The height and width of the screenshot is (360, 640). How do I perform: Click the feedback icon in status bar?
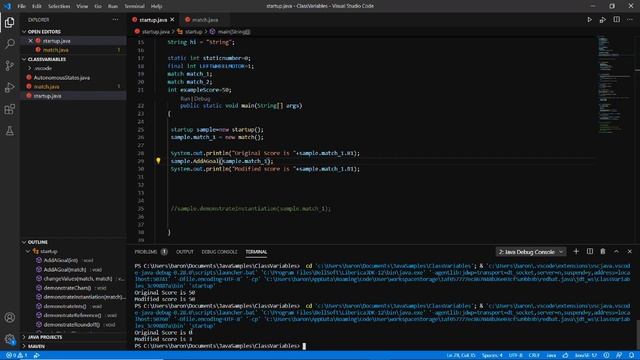coord(619,356)
